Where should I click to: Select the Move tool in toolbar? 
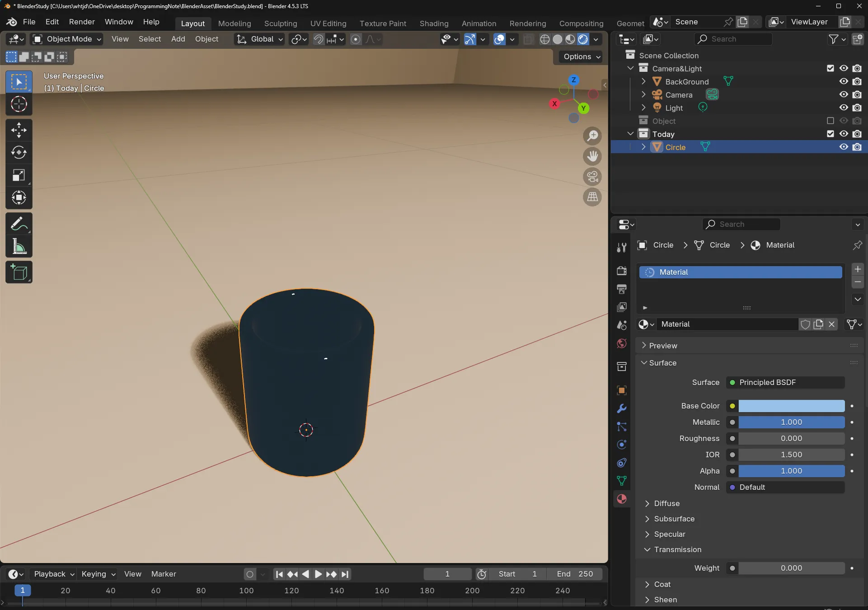tap(19, 130)
